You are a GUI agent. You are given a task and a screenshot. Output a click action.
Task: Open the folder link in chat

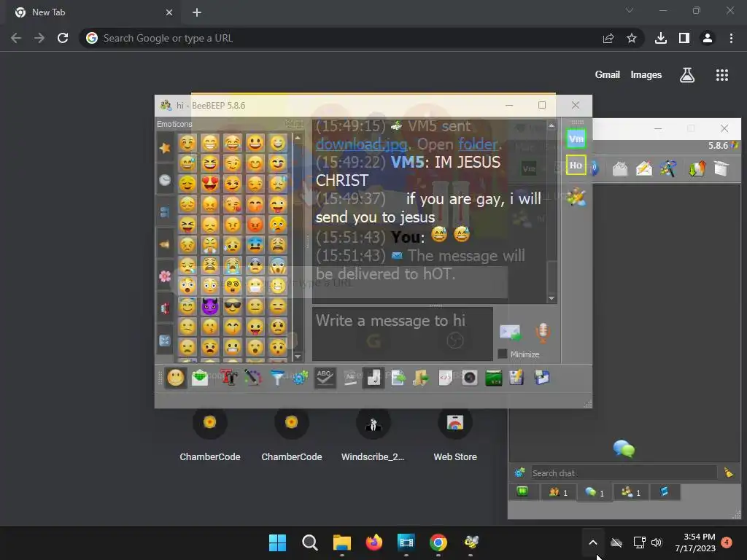(x=478, y=144)
